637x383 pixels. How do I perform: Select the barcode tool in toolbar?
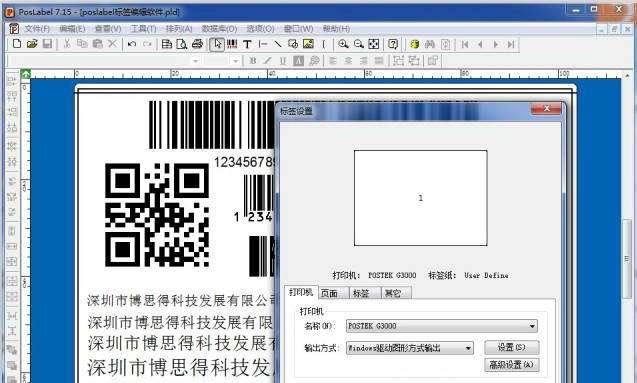point(232,44)
